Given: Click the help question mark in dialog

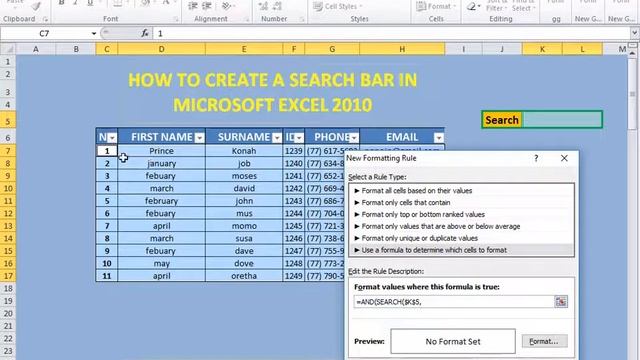Looking at the screenshot, I should point(536,158).
